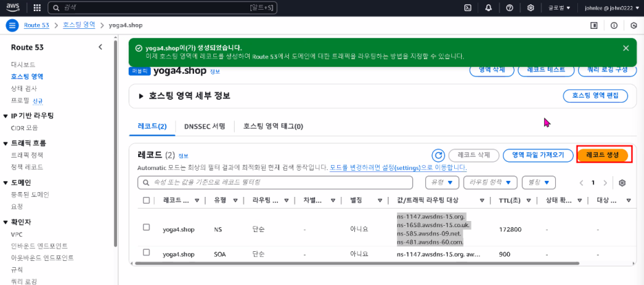Open the records table preferences gear
Image resolution: width=644 pixels, height=285 pixels.
click(622, 182)
